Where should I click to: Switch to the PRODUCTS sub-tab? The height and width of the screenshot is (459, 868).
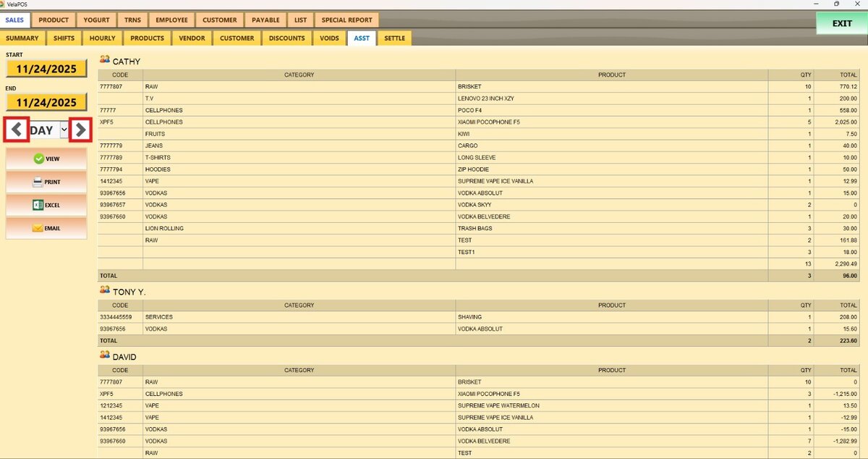point(147,38)
